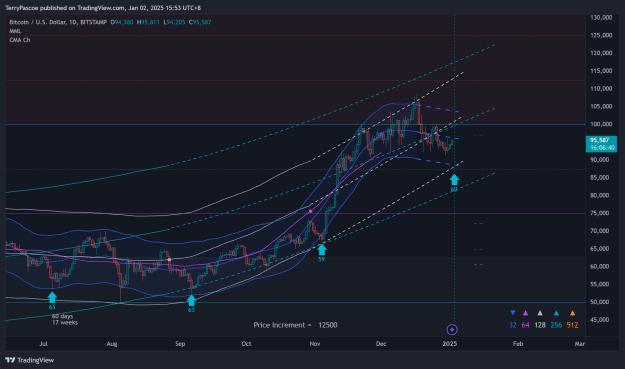Click the 110,000 price axis label
This screenshot has height=369, width=625.
pyautogui.click(x=601, y=88)
